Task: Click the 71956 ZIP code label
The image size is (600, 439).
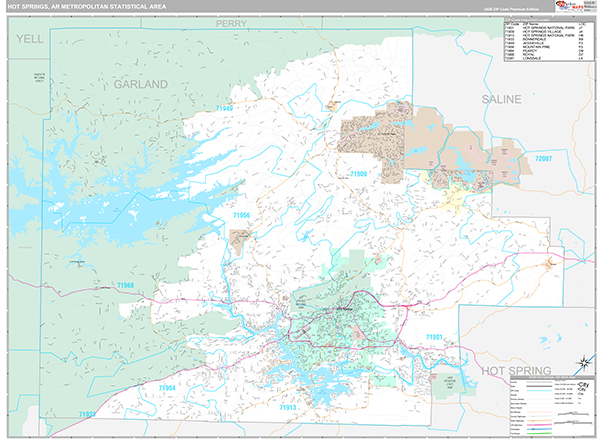Action: click(241, 215)
